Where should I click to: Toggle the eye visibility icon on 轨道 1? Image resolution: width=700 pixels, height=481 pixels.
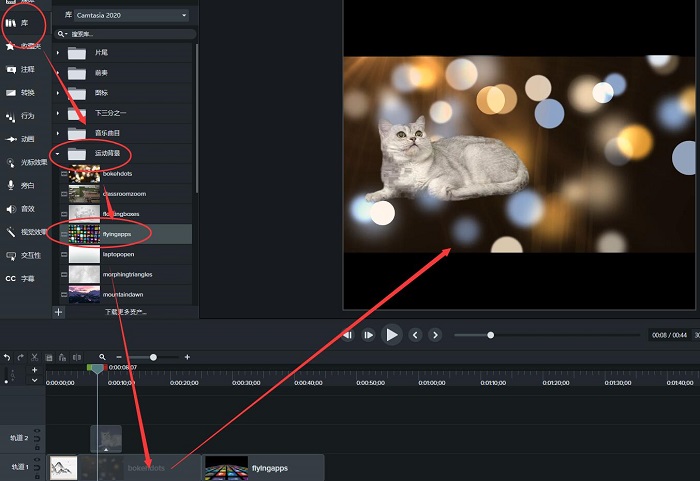[37, 459]
